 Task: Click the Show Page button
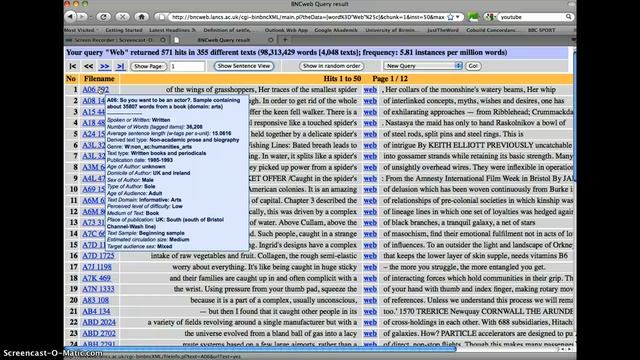(x=148, y=66)
